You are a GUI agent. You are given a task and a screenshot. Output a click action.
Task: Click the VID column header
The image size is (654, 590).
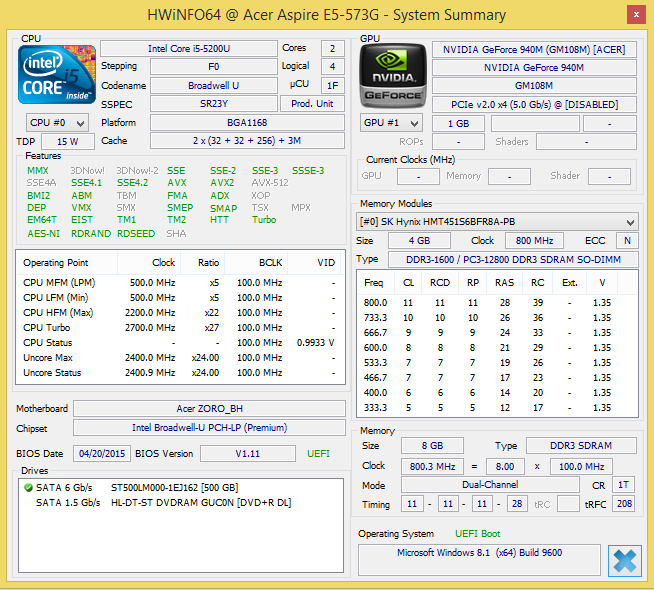coord(314,263)
